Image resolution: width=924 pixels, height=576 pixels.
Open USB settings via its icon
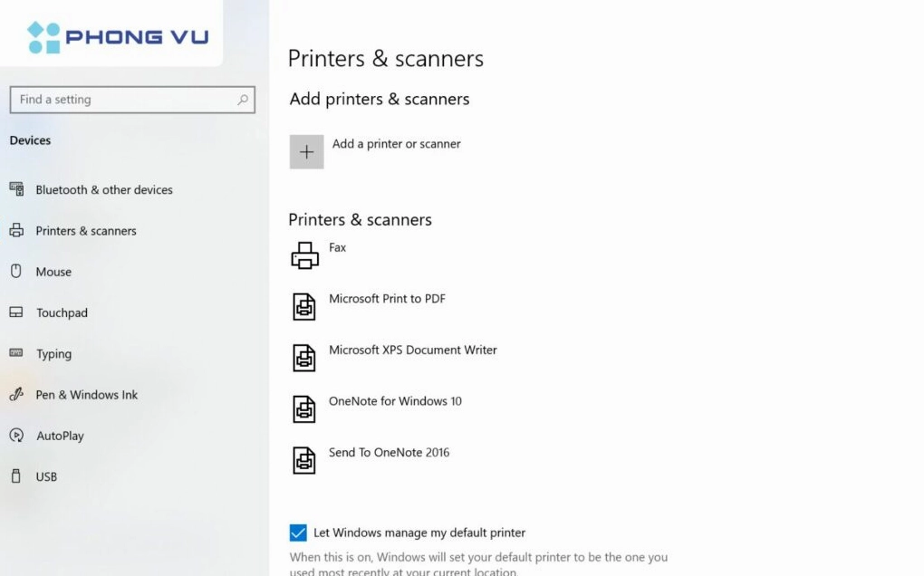tap(15, 475)
